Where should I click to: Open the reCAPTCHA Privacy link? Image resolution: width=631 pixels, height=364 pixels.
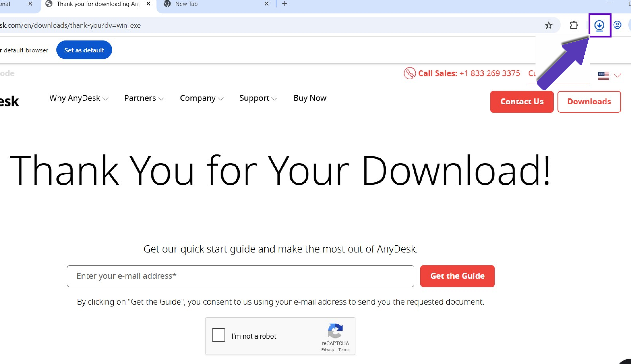point(328,350)
